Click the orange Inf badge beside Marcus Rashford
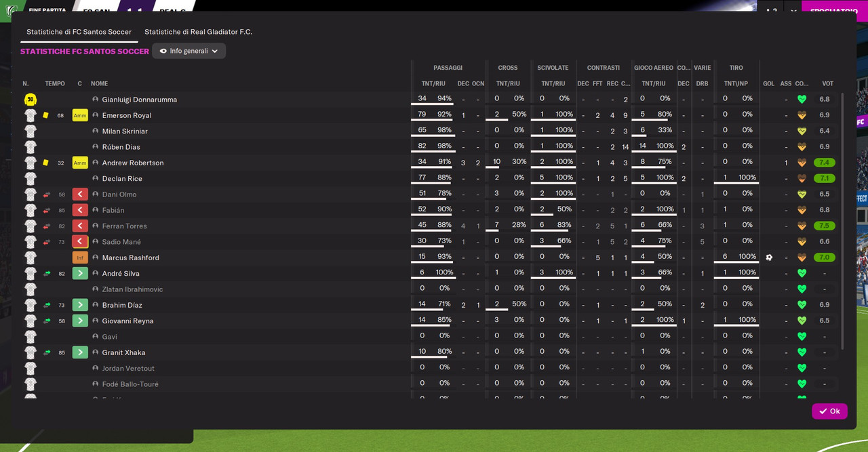The image size is (868, 452). click(80, 258)
